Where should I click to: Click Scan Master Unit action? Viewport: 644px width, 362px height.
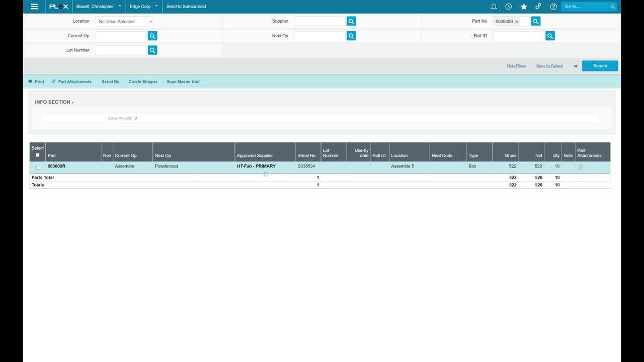pos(183,81)
